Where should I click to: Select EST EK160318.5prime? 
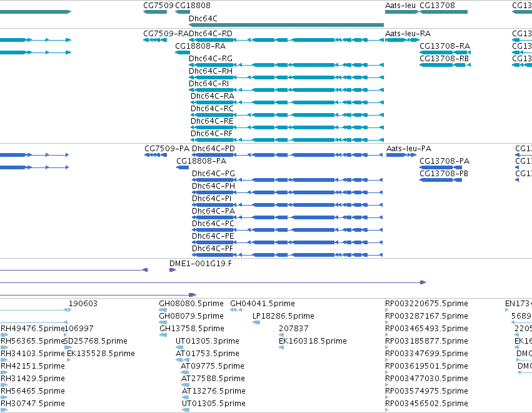(x=313, y=341)
